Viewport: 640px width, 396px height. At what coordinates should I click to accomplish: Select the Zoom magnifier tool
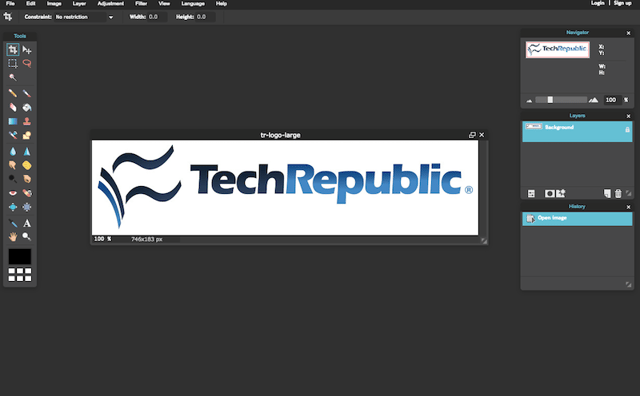click(x=27, y=236)
